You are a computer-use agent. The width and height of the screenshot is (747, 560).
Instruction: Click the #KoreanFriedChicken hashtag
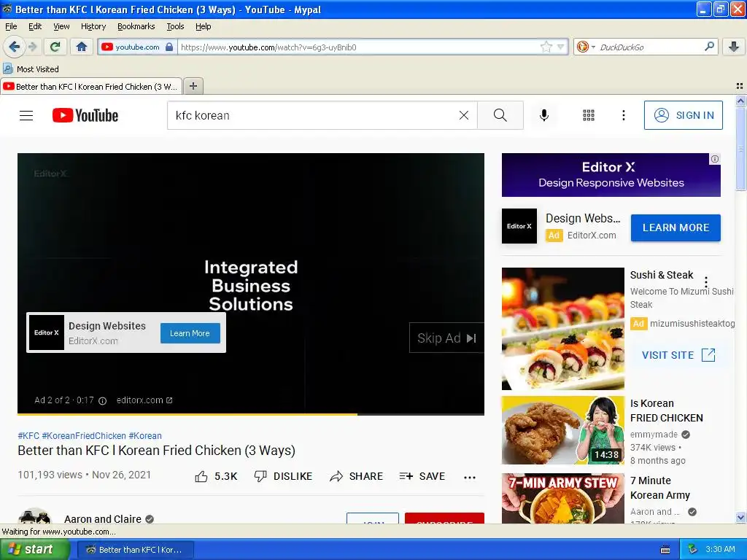84,436
